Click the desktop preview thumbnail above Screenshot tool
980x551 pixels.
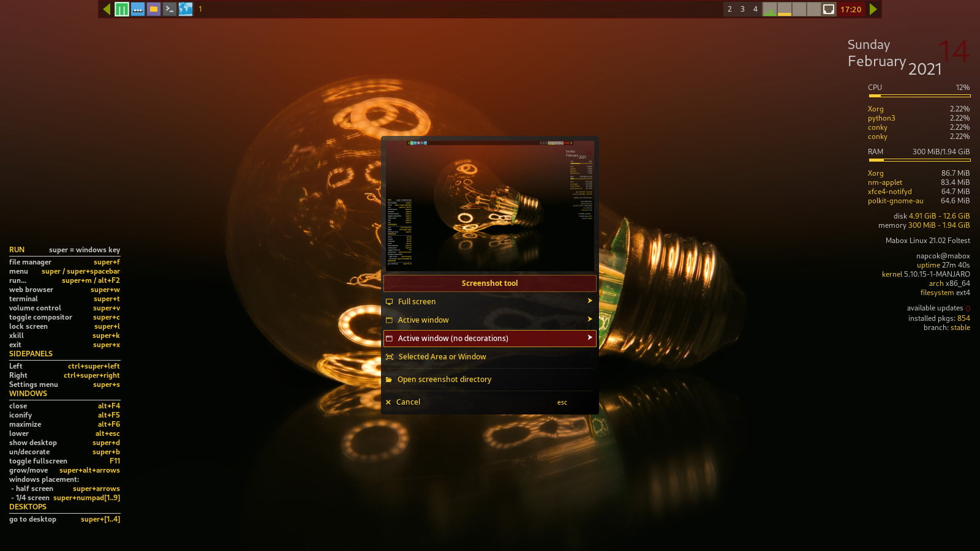489,205
